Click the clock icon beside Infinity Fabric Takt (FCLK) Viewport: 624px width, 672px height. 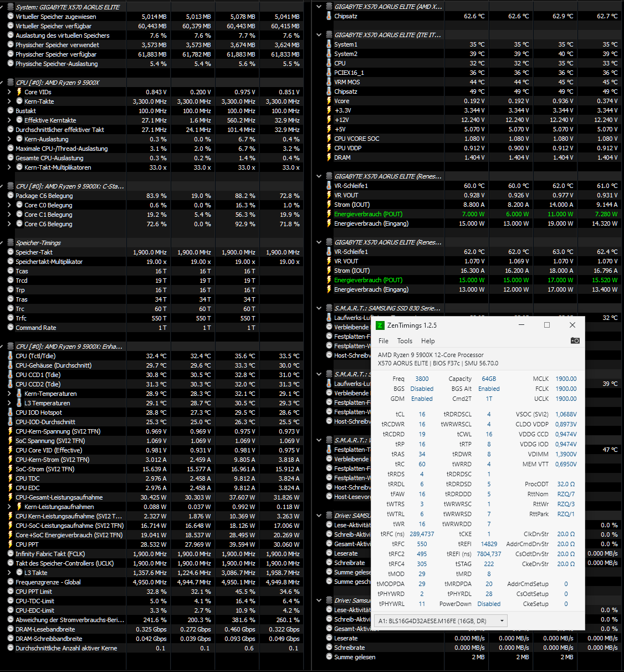[x=10, y=553]
